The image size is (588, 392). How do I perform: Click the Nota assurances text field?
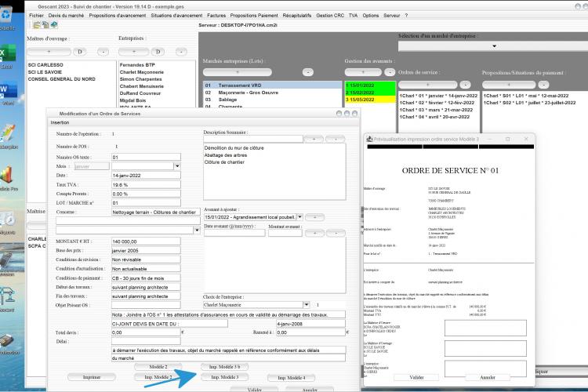228,314
